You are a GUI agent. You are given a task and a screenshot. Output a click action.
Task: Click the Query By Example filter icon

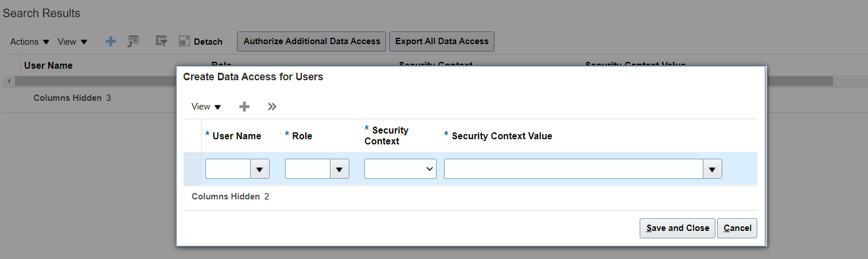pyautogui.click(x=162, y=41)
